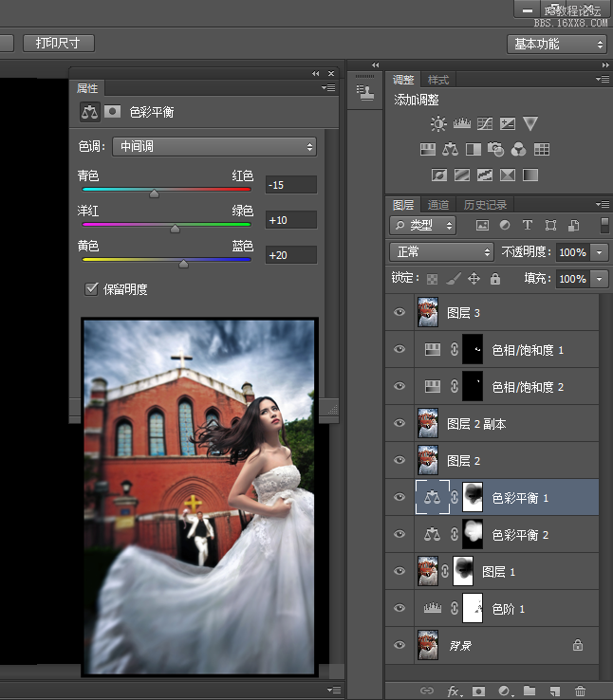This screenshot has width=613, height=700.
Task: Add a Levels adjustment from panel
Action: [x=461, y=123]
